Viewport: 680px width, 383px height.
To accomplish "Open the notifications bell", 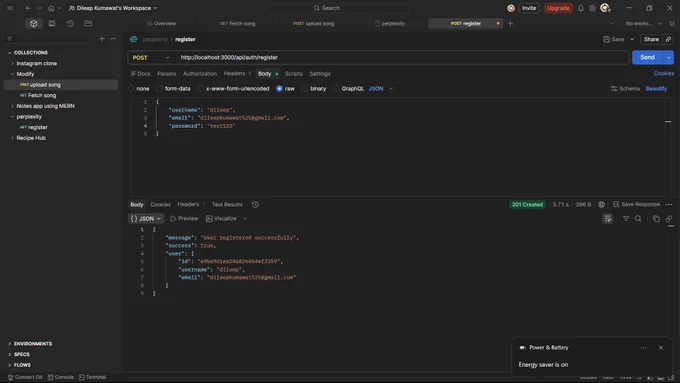I will (x=580, y=8).
